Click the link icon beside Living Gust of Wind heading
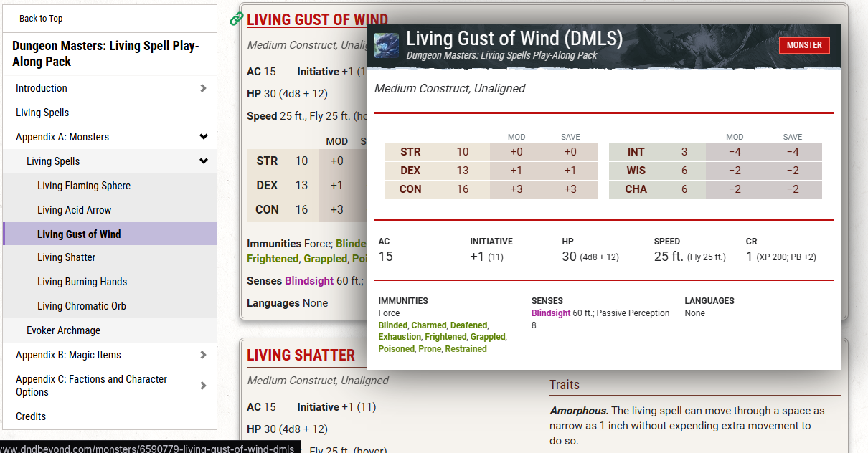This screenshot has width=868, height=453. coord(237,19)
